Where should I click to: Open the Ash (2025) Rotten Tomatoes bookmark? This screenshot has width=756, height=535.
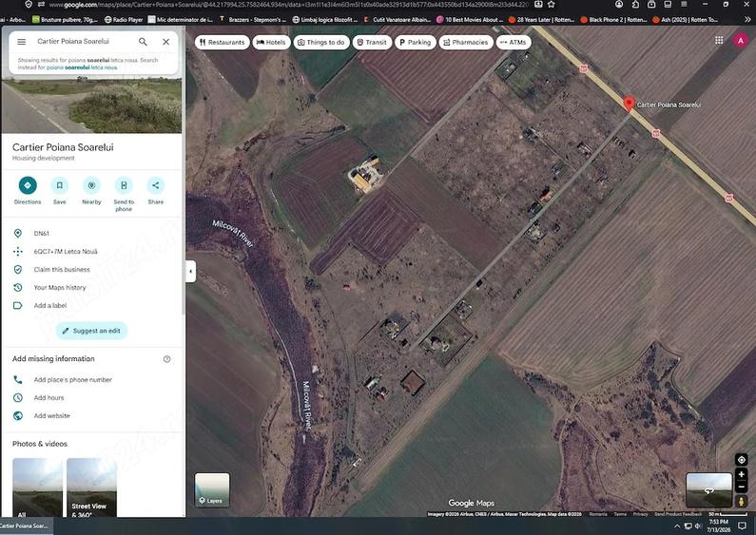pos(685,20)
